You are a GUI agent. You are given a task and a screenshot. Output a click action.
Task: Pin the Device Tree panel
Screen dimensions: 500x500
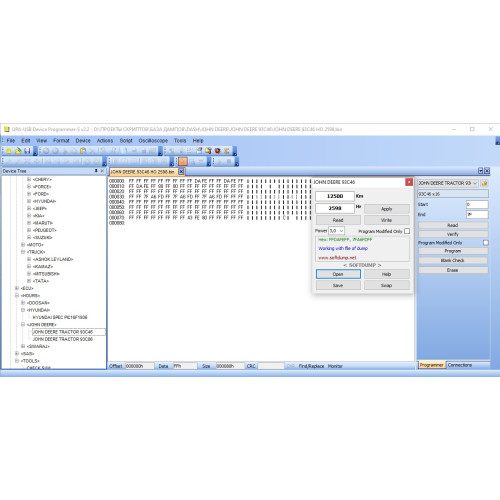(x=96, y=171)
